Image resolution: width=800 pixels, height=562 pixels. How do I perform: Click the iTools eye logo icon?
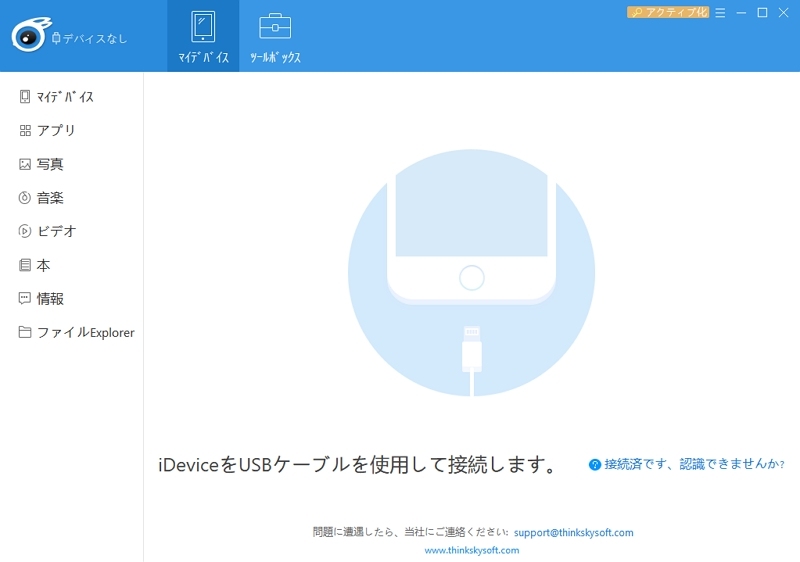tap(27, 36)
